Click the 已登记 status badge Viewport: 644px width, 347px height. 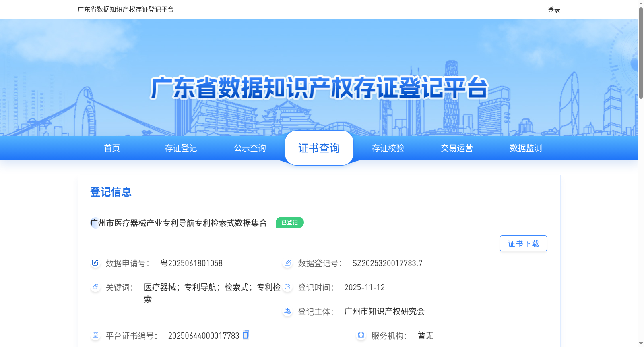pyautogui.click(x=290, y=222)
